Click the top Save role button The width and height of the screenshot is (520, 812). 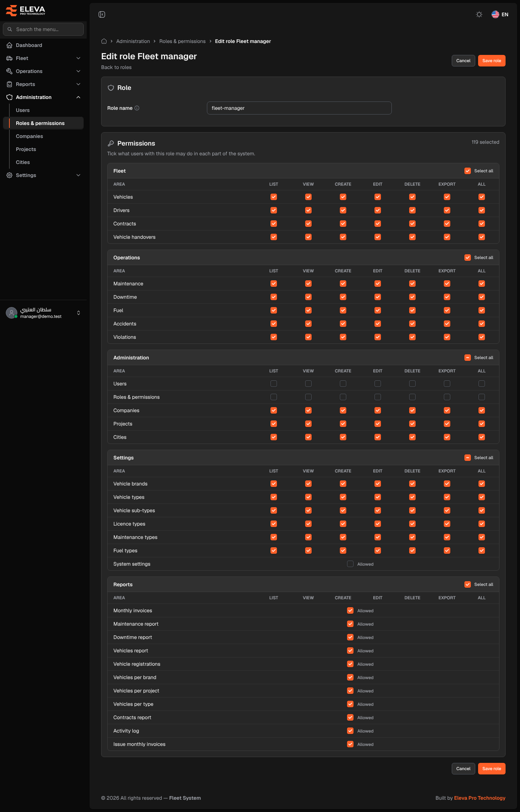pyautogui.click(x=492, y=61)
